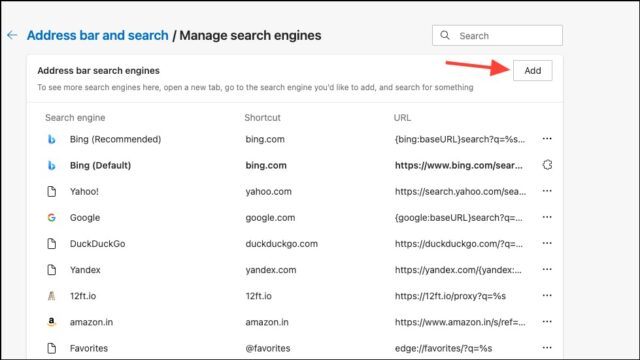This screenshot has height=360, width=640.
Task: Open more options for 12ft.io row
Action: point(547,296)
